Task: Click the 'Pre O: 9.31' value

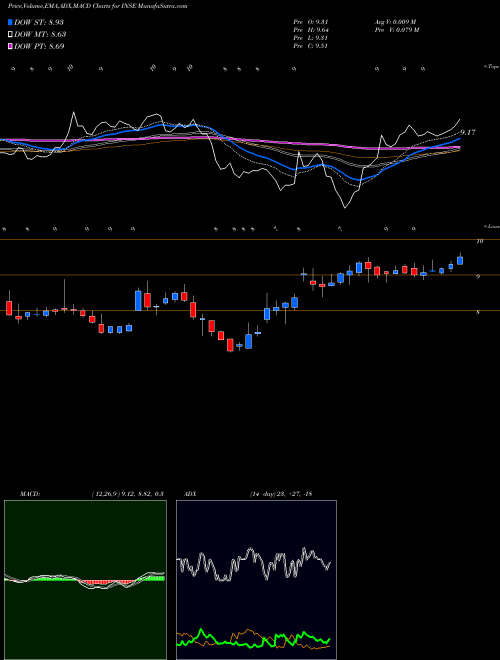Action: coord(310,22)
